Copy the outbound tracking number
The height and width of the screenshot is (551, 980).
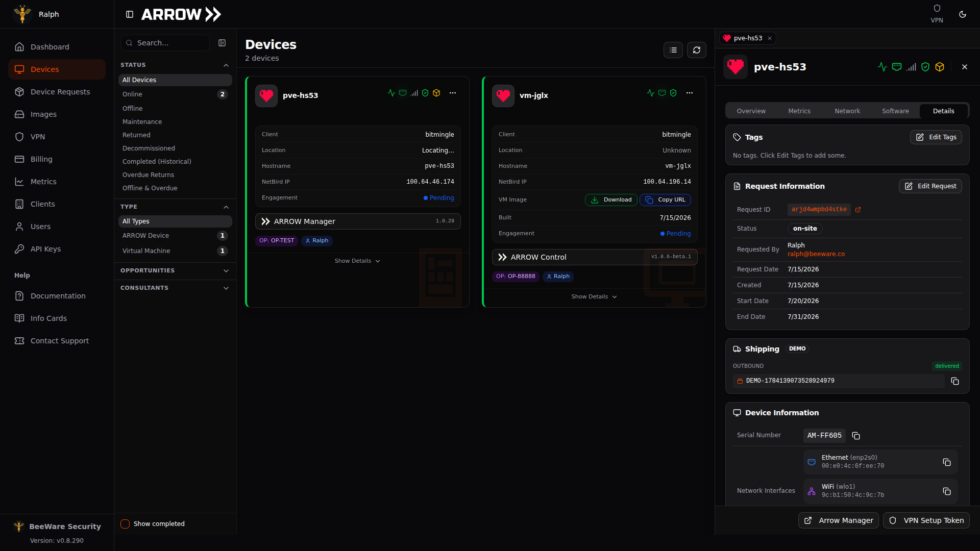click(955, 381)
